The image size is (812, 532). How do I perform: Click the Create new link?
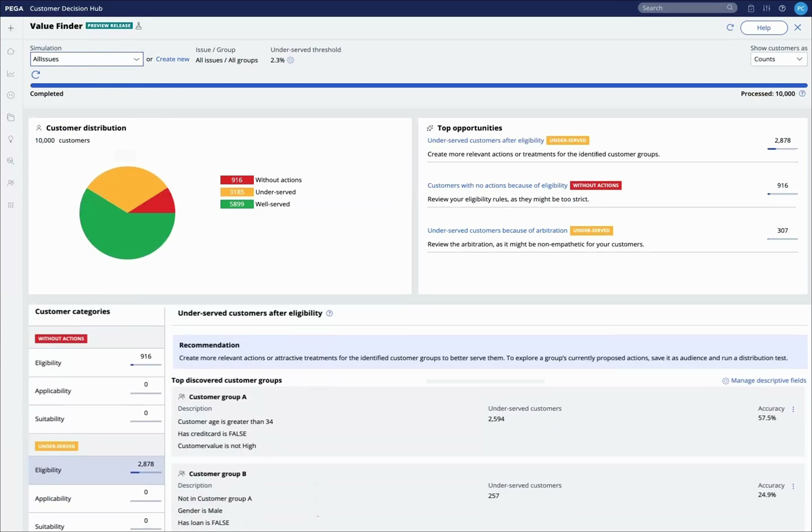pos(172,59)
